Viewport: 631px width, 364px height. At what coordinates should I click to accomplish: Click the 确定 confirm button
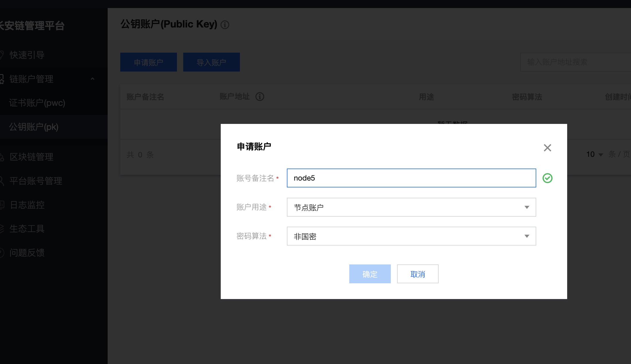tap(370, 274)
